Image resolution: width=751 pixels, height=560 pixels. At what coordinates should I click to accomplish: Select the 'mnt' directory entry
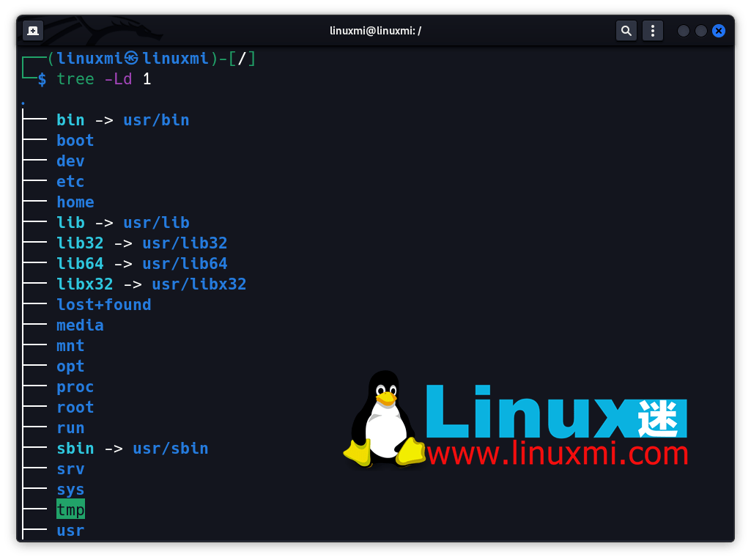pos(70,346)
